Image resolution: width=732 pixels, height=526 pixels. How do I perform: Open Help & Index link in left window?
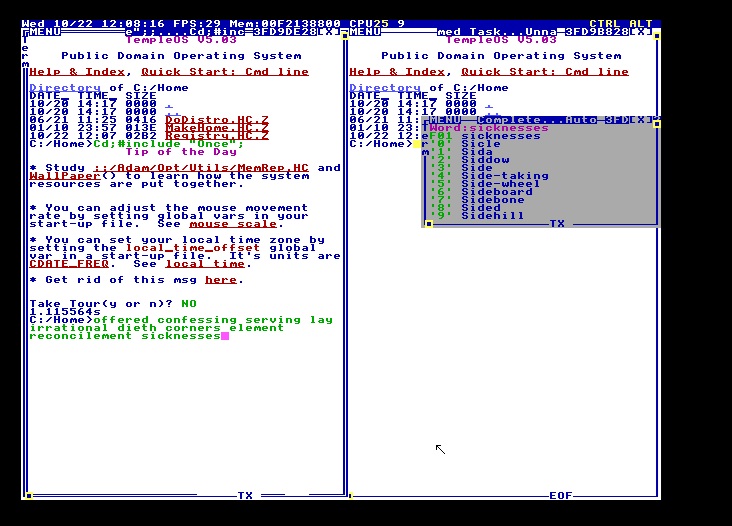(x=77, y=72)
